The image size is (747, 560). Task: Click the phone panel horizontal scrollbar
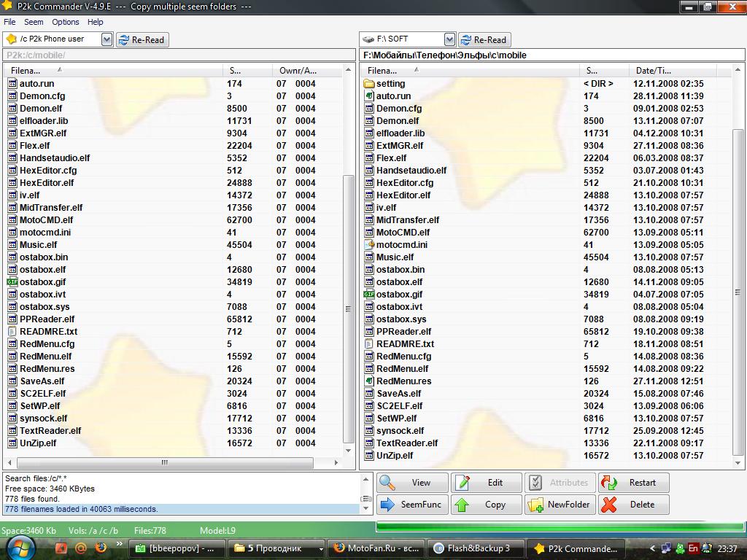point(165,462)
